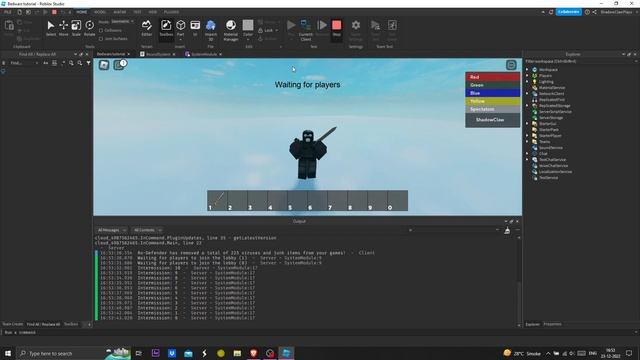
Task: Open the Terrain Editor
Action: (147, 28)
